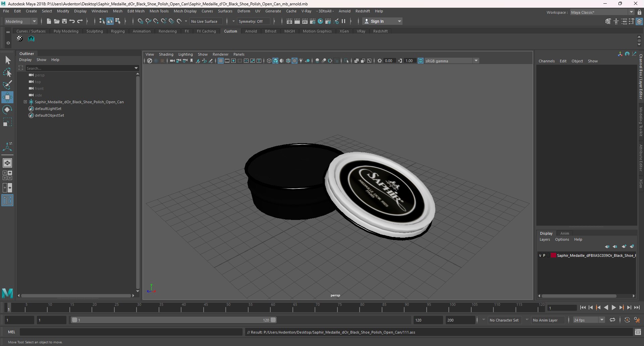
Task: Choose the Move tool in the toolbox
Action: tap(7, 97)
